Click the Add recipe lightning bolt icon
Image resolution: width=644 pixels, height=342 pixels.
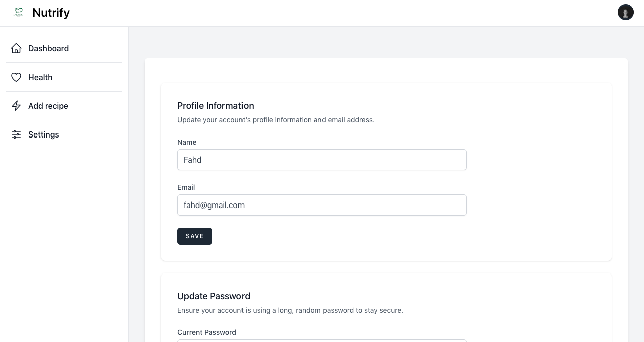[16, 106]
